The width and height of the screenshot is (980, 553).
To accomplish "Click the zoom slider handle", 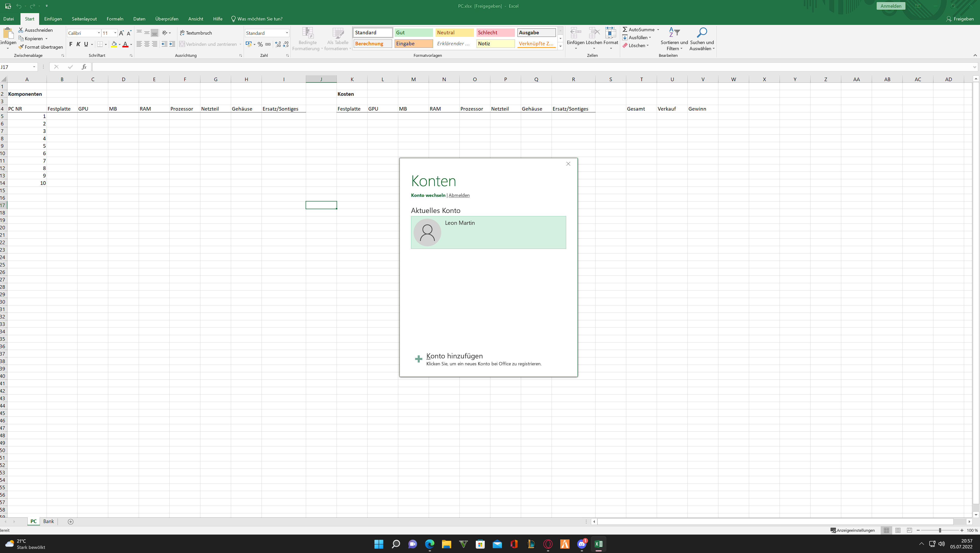I will click(940, 530).
